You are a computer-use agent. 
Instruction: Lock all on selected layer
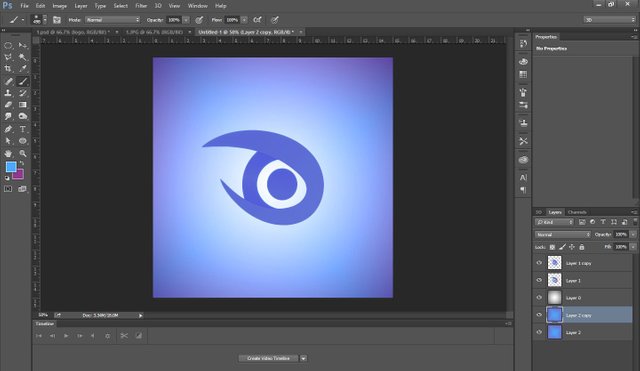pos(582,247)
